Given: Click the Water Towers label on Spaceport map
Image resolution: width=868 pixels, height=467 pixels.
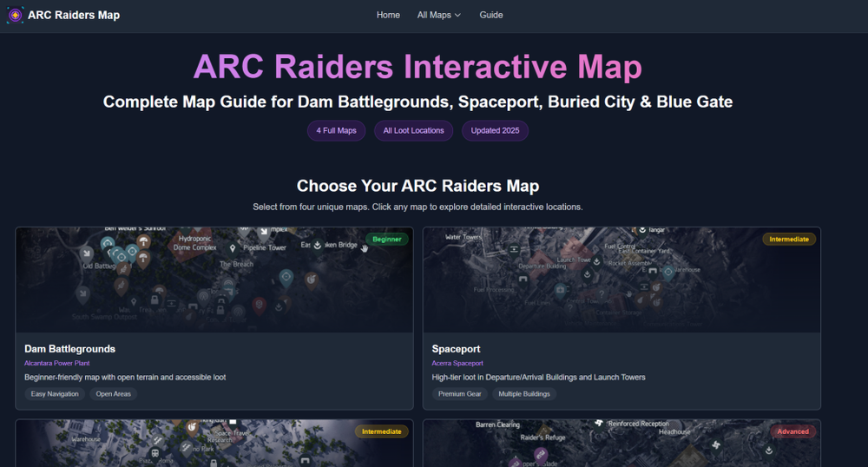Looking at the screenshot, I should (x=464, y=237).
